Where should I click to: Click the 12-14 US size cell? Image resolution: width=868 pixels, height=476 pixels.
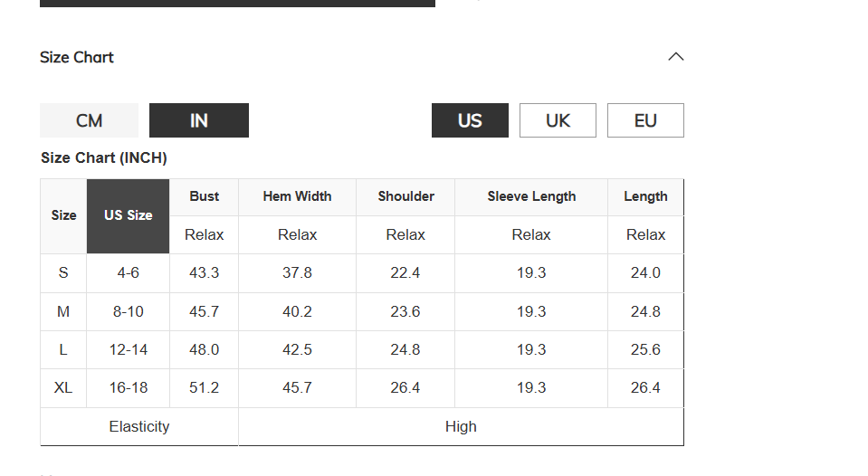[128, 350]
